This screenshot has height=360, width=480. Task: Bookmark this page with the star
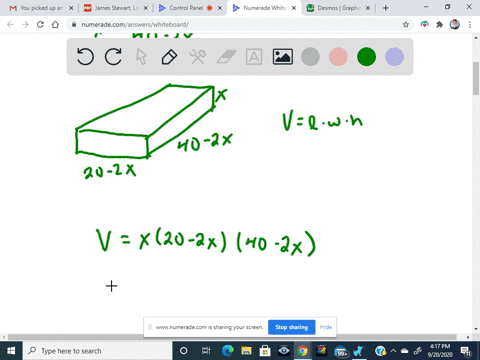point(406,24)
